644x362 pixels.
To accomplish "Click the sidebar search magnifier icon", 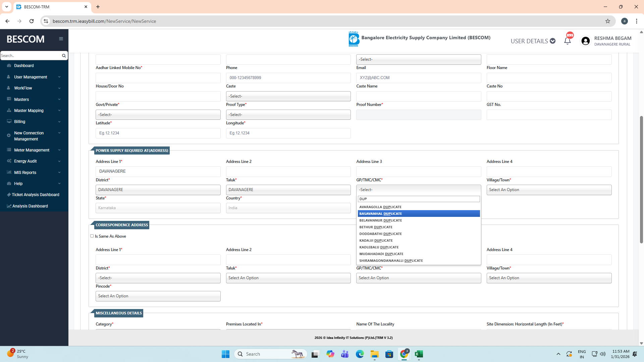I will pos(64,56).
